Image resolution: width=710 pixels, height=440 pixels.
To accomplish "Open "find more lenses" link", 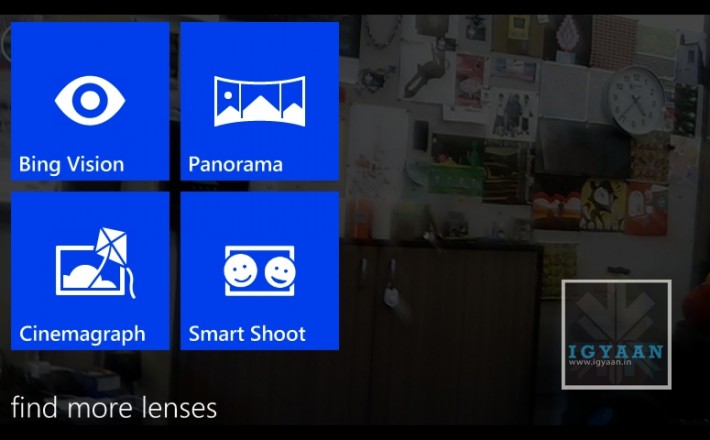I will click(x=114, y=407).
